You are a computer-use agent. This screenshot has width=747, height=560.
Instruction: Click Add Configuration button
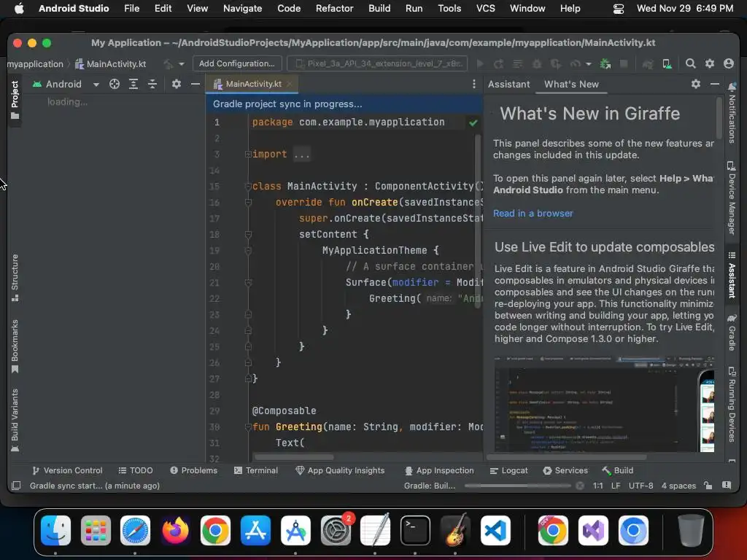(237, 64)
